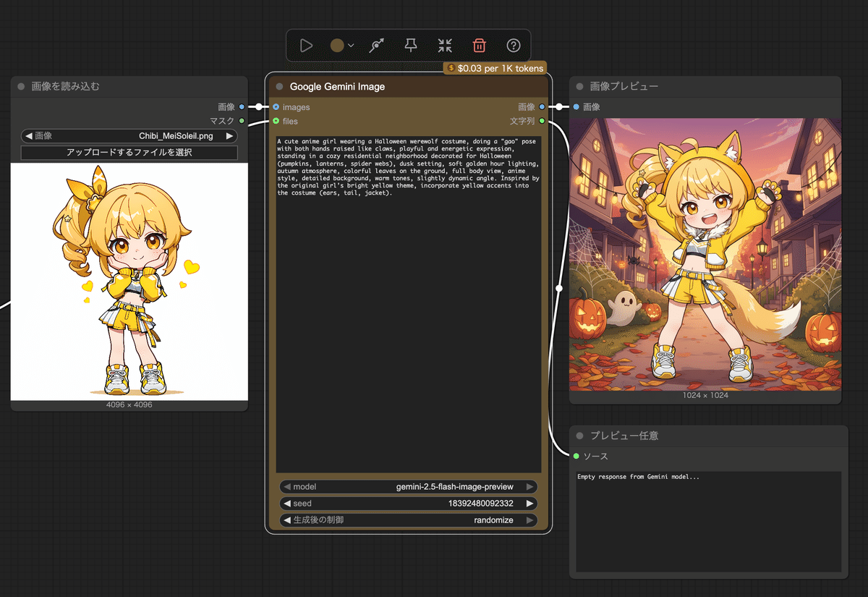
Task: Pin the selected node
Action: coord(410,46)
